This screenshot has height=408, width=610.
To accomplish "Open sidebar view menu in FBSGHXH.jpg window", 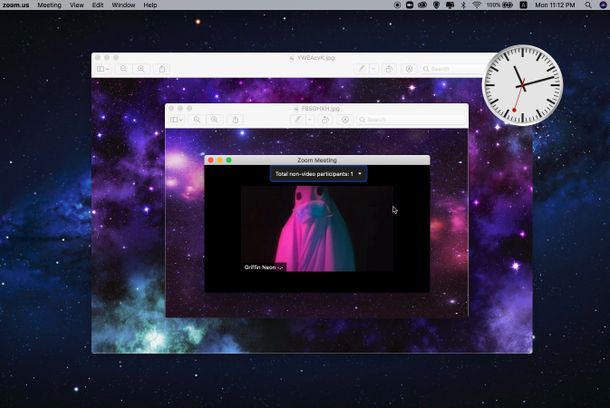I will tap(177, 119).
